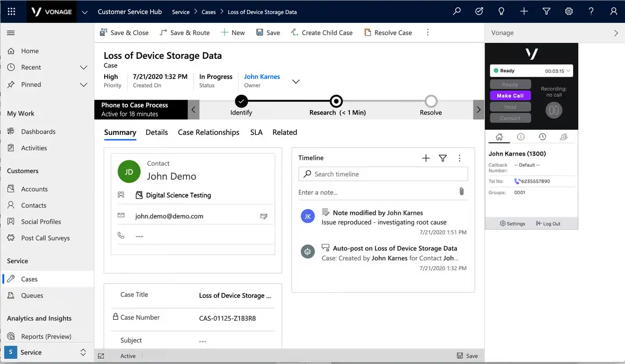
Task: Expand the Recent section in sidebar
Action: 83,68
